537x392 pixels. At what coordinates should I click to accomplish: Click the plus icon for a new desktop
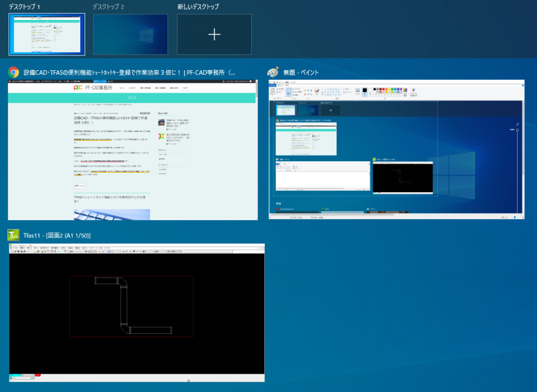(214, 35)
